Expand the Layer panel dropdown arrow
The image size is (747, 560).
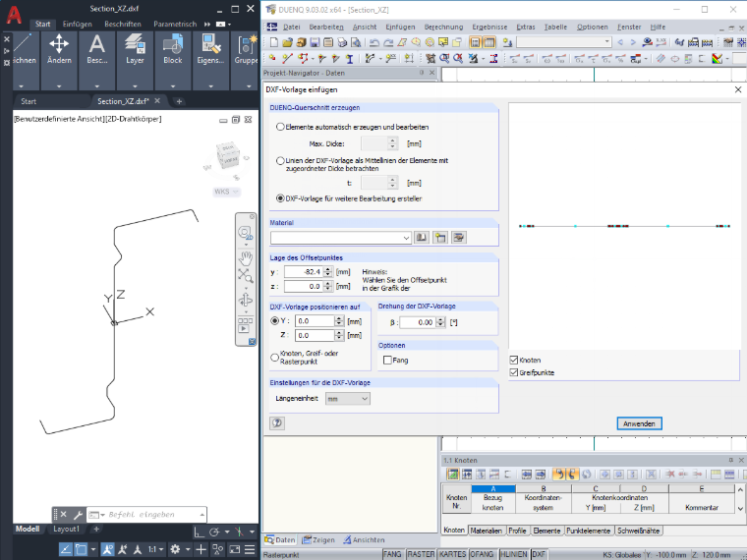pyautogui.click(x=135, y=86)
